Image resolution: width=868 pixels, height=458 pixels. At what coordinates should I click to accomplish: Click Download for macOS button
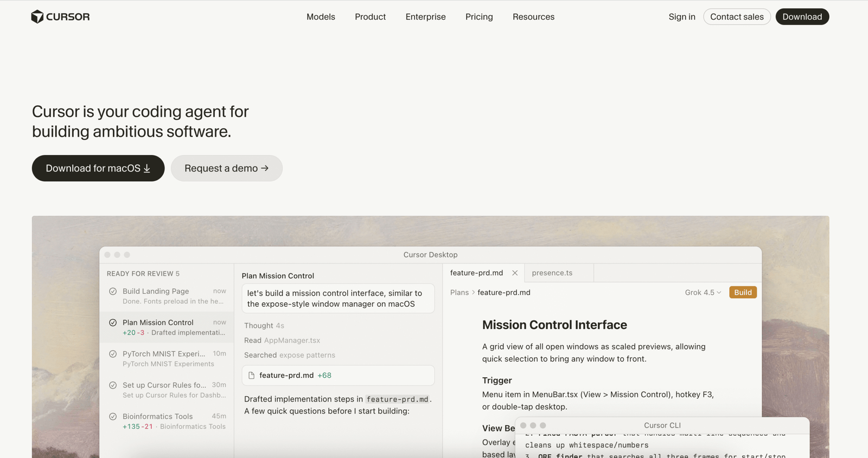point(98,168)
